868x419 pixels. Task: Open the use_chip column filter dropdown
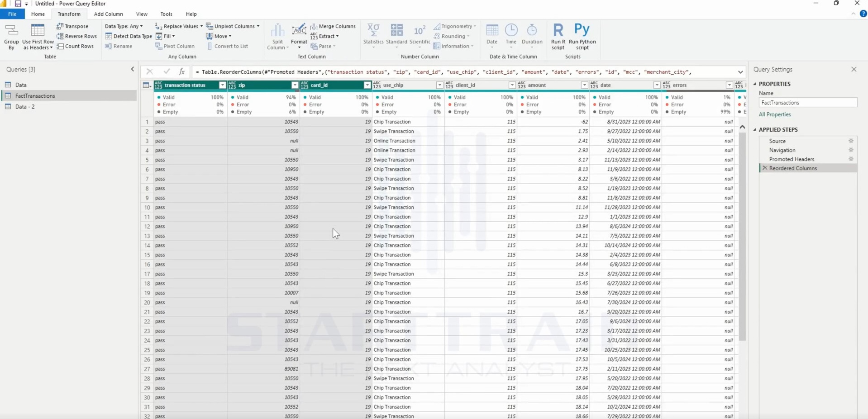439,85
